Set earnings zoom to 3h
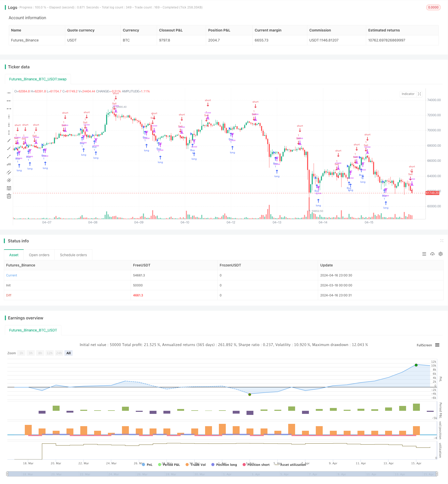The image size is (448, 484). [x=31, y=353]
